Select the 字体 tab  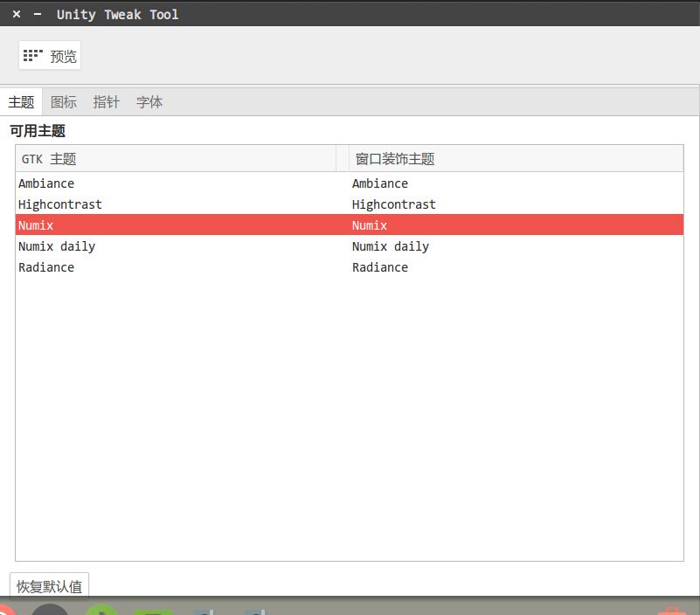(x=149, y=102)
